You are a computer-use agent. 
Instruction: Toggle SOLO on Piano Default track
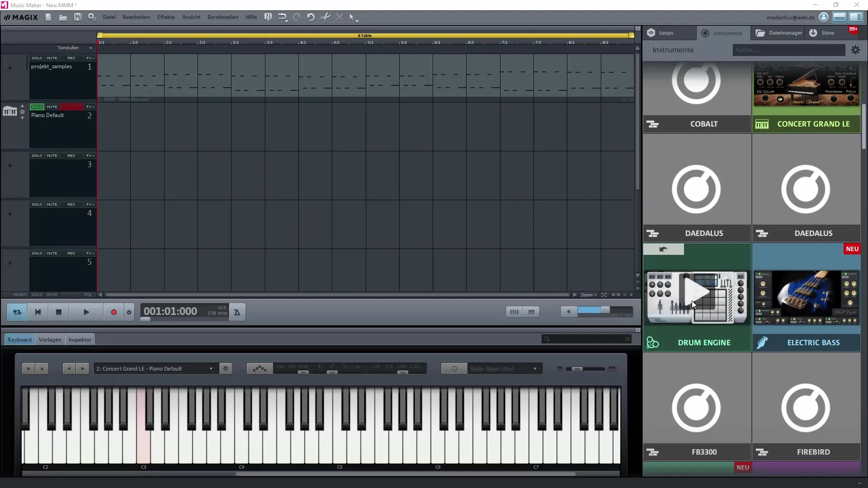(x=37, y=107)
